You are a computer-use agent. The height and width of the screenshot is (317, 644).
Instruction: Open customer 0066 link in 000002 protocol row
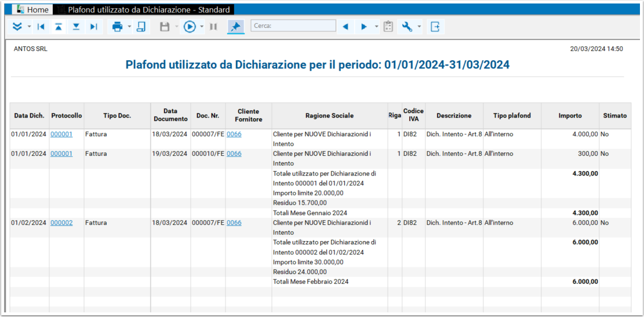click(234, 223)
